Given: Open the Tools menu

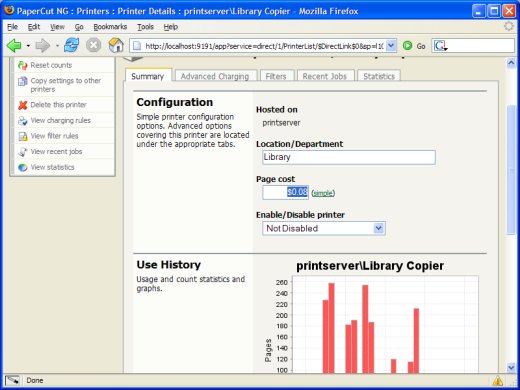Looking at the screenshot, I should coord(145,27).
